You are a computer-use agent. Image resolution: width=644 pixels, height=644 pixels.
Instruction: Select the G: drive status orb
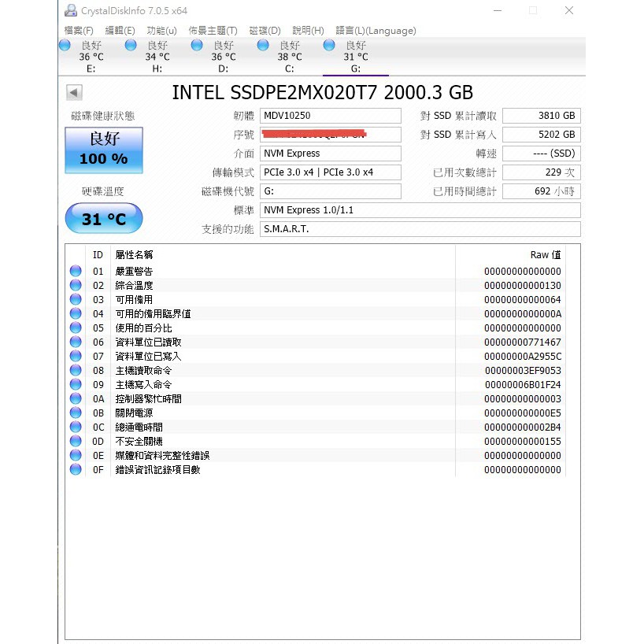click(330, 46)
